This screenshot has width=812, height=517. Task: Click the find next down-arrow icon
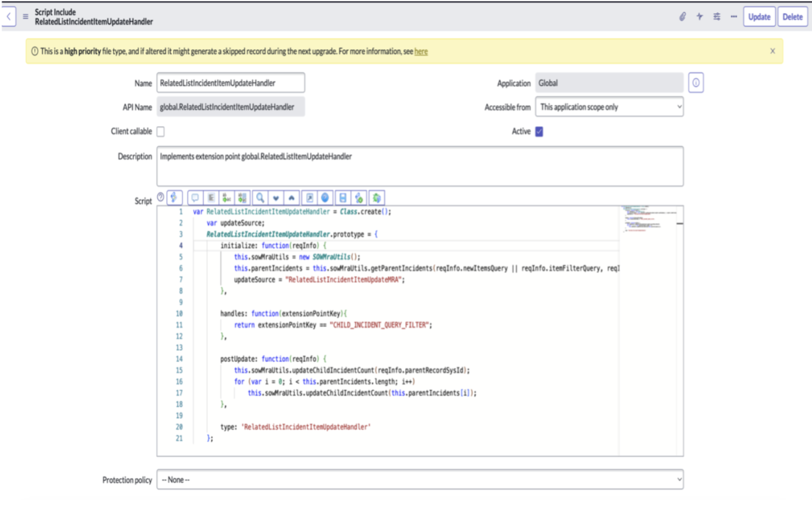276,198
